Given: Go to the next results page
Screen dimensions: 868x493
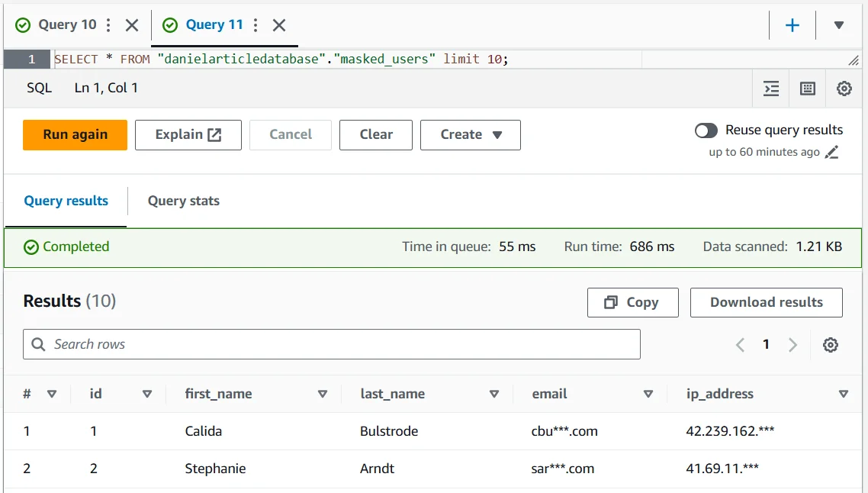Looking at the screenshot, I should [x=792, y=344].
